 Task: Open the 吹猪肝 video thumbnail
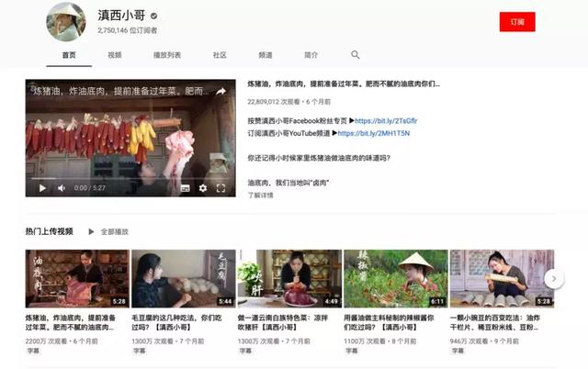[289, 279]
